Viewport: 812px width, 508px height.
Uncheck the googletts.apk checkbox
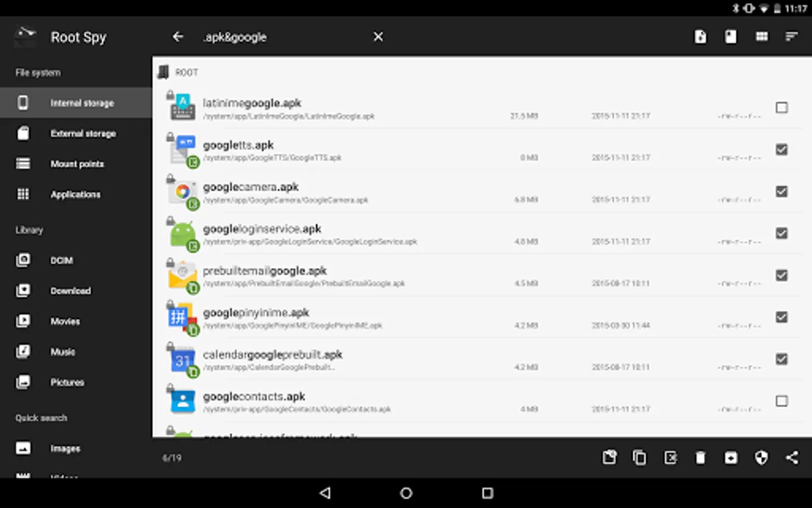(782, 149)
